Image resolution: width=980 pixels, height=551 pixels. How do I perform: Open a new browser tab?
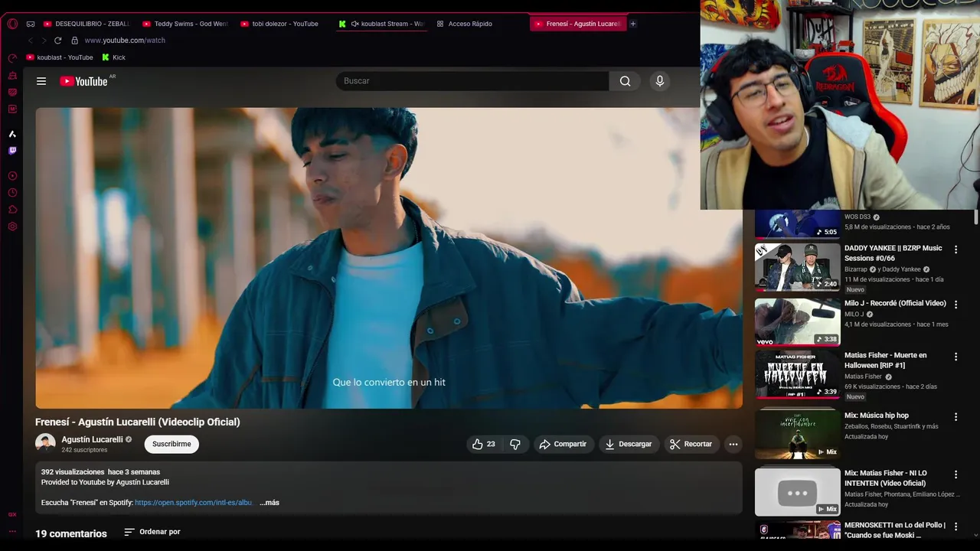point(633,24)
